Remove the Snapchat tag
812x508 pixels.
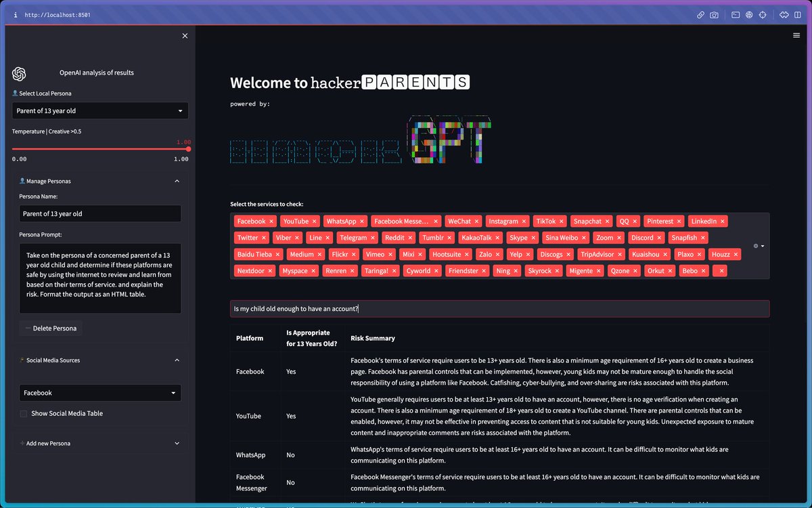click(x=607, y=221)
